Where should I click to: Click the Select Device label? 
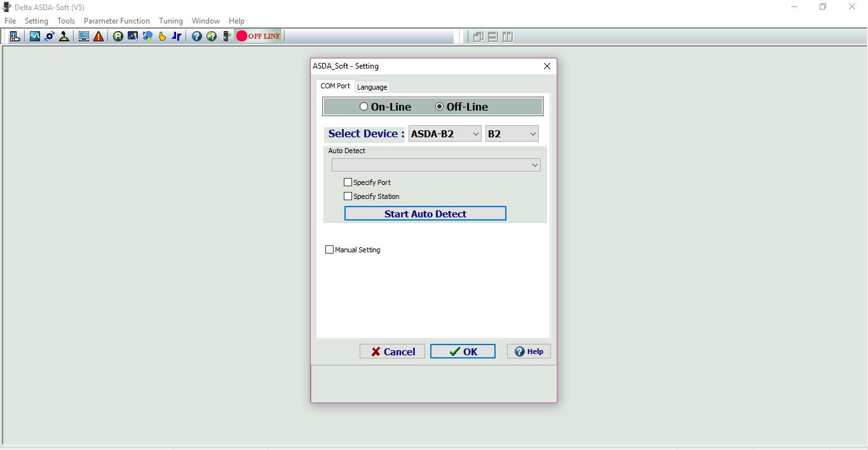coord(365,134)
